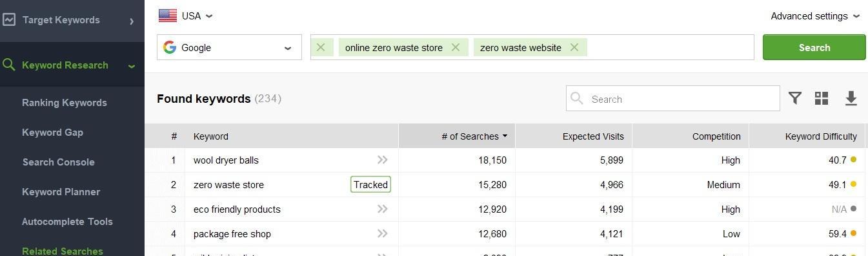Viewport: 868px width, 256px height.
Task: Focus the found keywords Search field
Action: 673,99
